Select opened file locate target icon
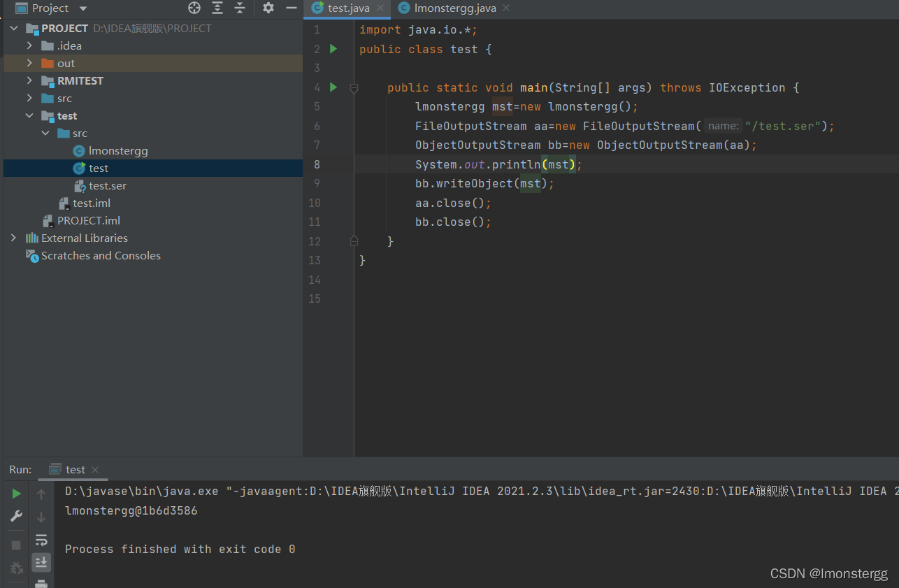This screenshot has width=899, height=588. pyautogui.click(x=194, y=8)
